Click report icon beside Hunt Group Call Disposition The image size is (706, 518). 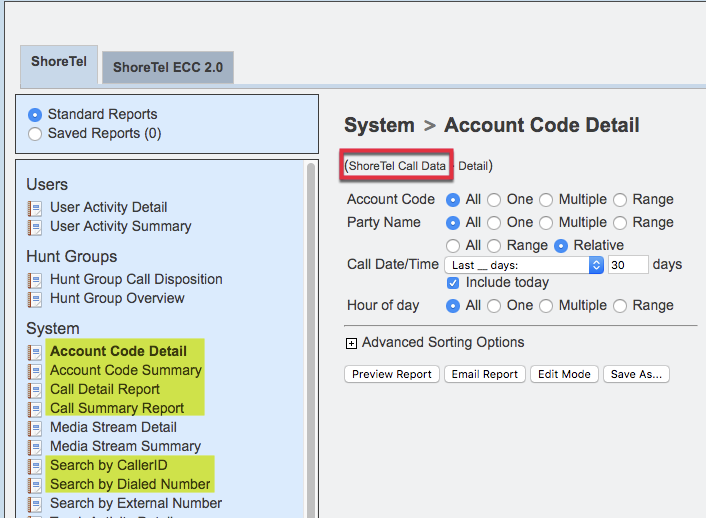tap(35, 280)
